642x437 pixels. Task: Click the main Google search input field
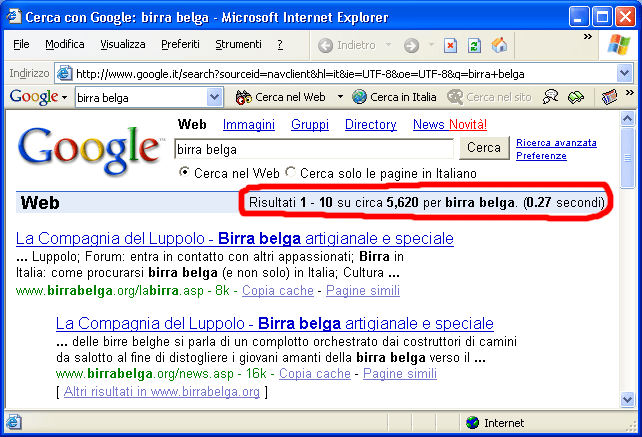coord(314,149)
